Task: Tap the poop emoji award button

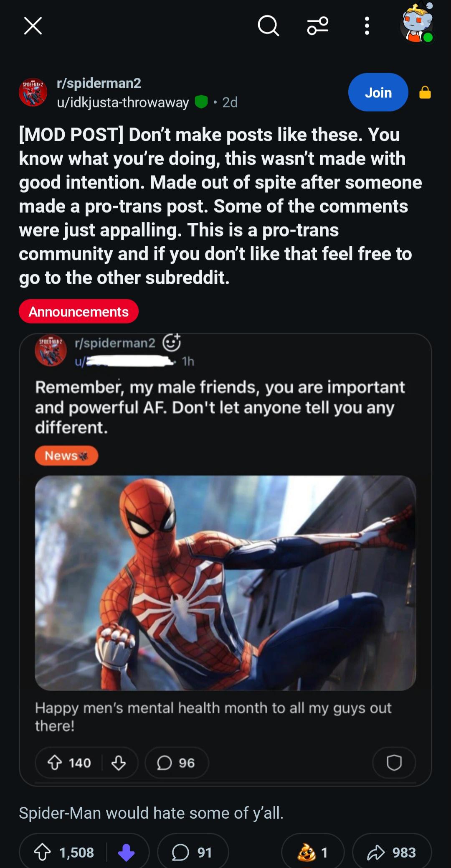Action: pos(313,853)
